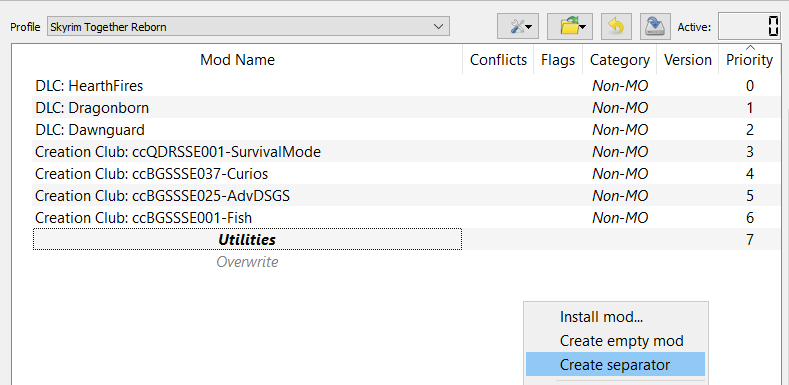
Task: Click the Active mod counter display
Action: point(750,26)
